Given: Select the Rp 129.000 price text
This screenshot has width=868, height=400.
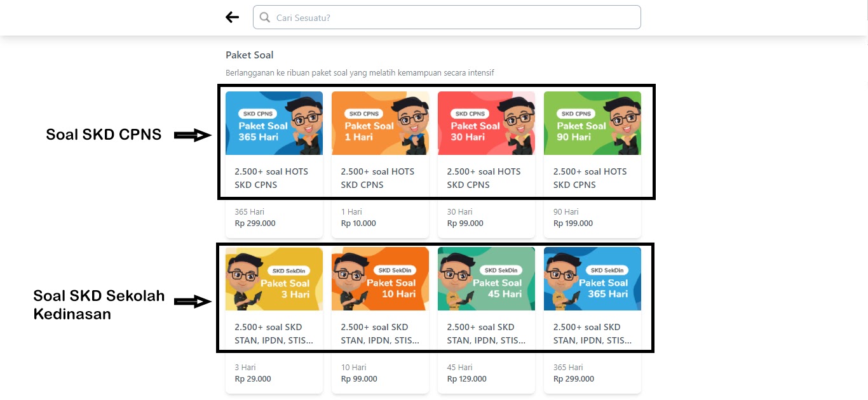Looking at the screenshot, I should coord(467,379).
